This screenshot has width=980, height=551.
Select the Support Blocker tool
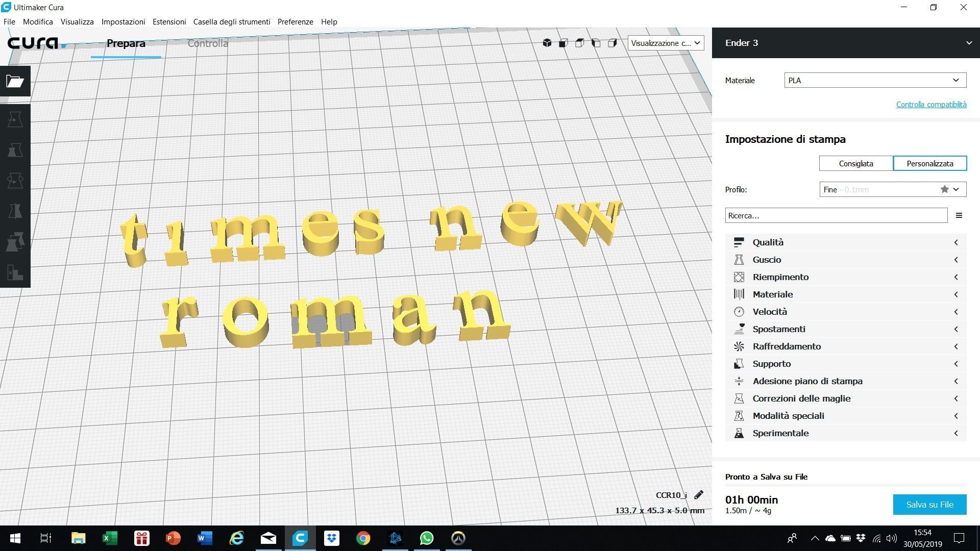click(x=15, y=272)
